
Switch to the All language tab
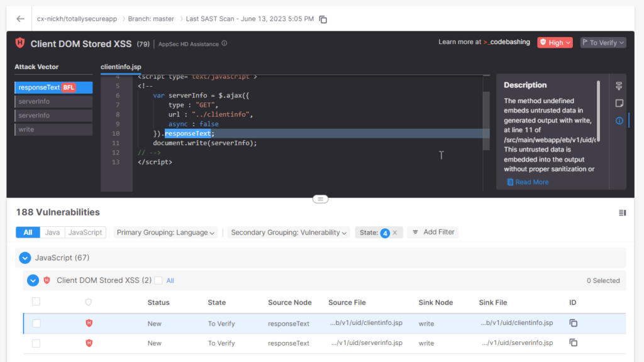point(28,233)
